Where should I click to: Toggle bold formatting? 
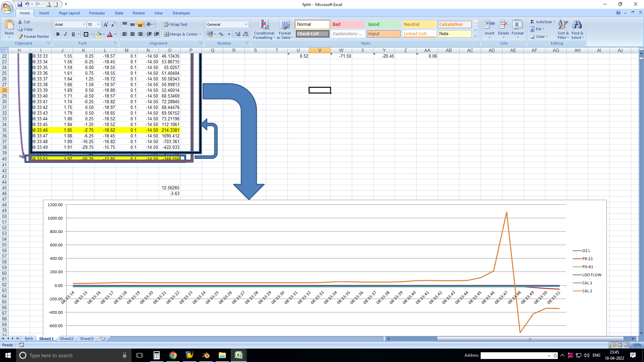(x=58, y=34)
